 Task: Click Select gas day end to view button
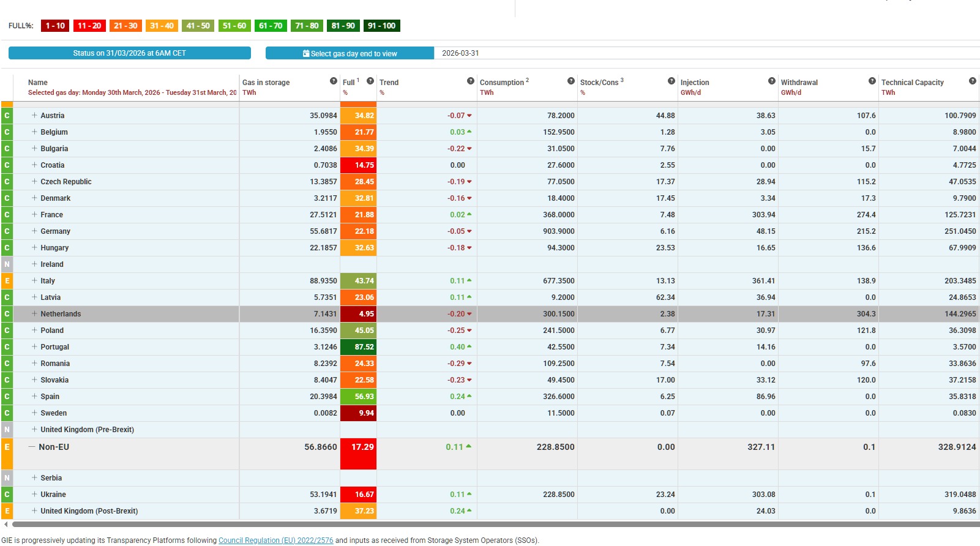coord(350,53)
